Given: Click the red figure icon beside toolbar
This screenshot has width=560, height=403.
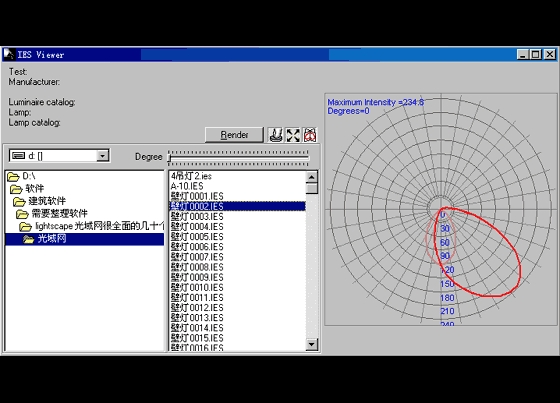Looking at the screenshot, I should (310, 135).
